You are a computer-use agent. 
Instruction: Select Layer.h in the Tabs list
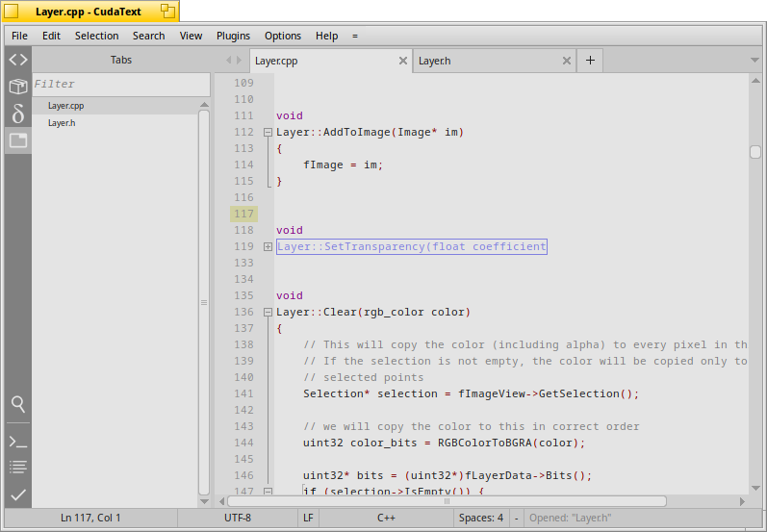[115, 123]
